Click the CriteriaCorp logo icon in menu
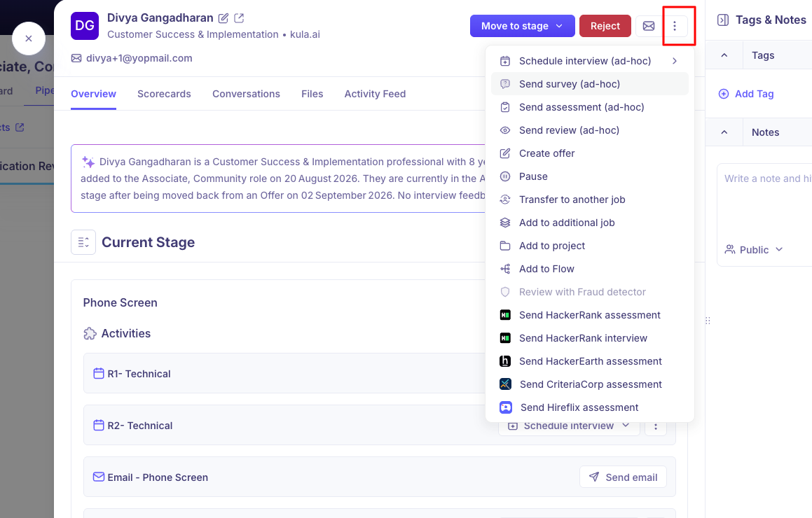This screenshot has width=812, height=518. (505, 384)
